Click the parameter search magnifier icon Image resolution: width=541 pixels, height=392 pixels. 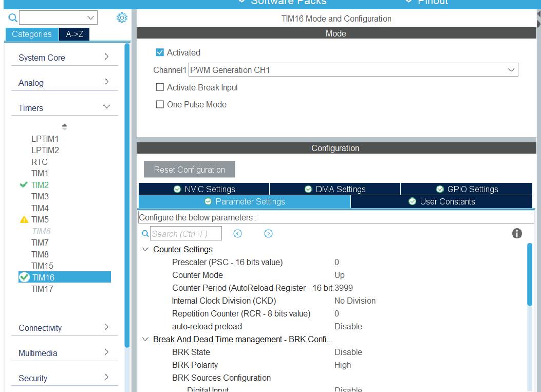tap(145, 234)
